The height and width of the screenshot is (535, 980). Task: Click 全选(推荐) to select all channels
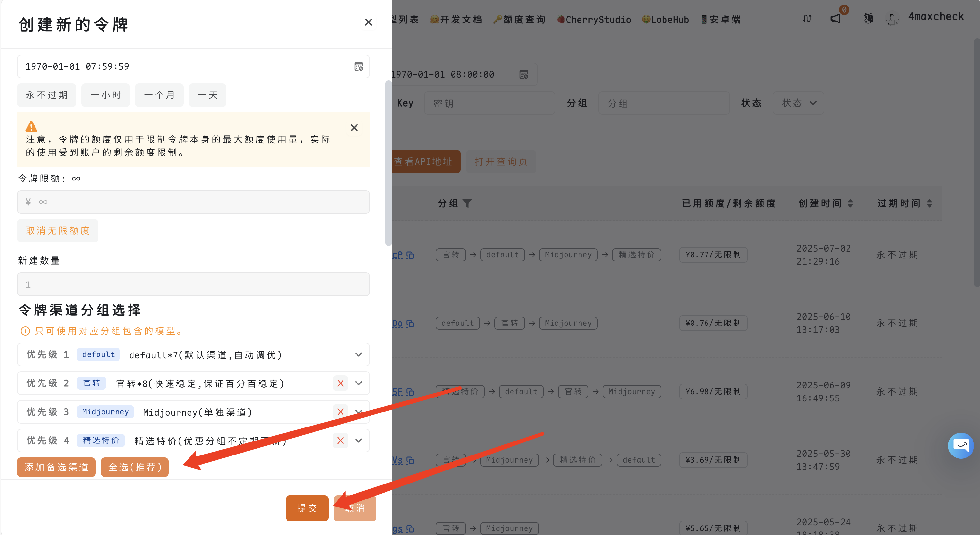pyautogui.click(x=135, y=467)
